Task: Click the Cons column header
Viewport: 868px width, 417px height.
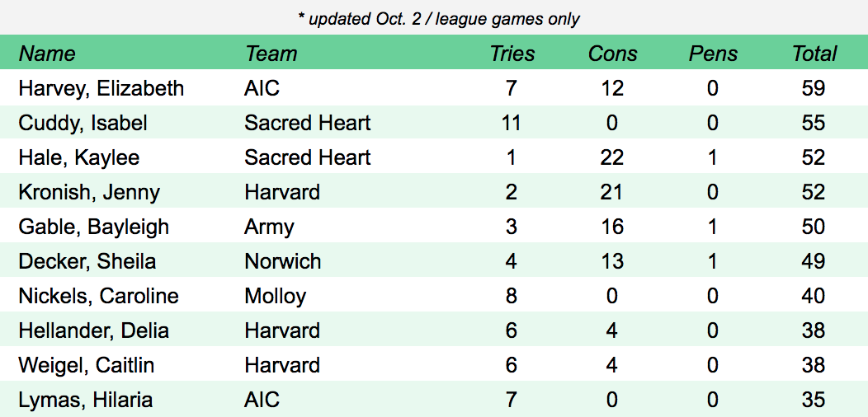Action: click(x=612, y=54)
